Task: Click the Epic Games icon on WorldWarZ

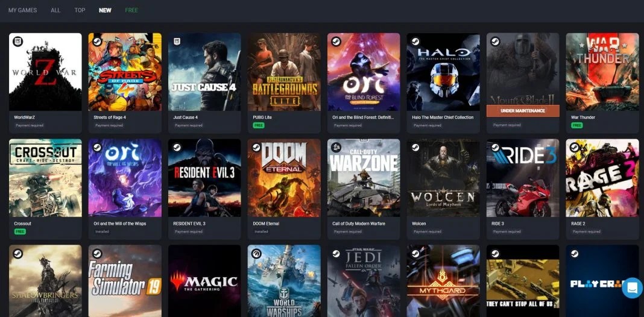Action: 17,42
